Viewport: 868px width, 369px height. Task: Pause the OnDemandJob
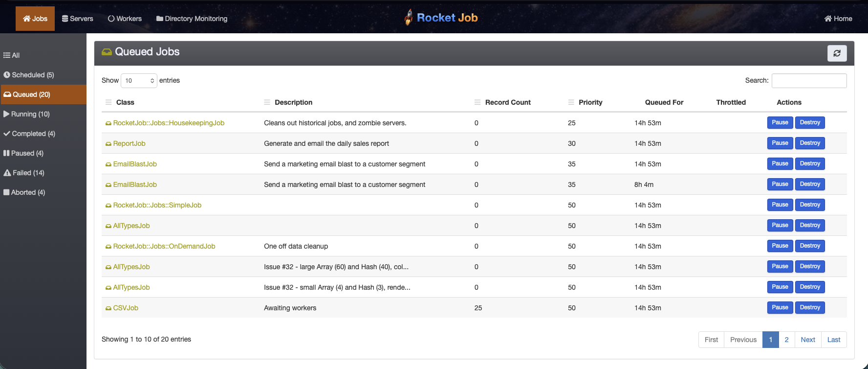pyautogui.click(x=780, y=246)
